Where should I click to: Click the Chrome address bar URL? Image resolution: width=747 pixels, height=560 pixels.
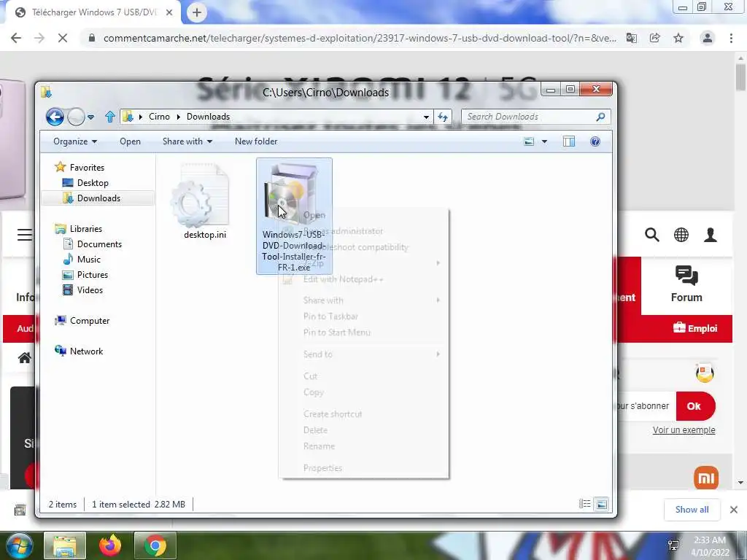click(360, 38)
